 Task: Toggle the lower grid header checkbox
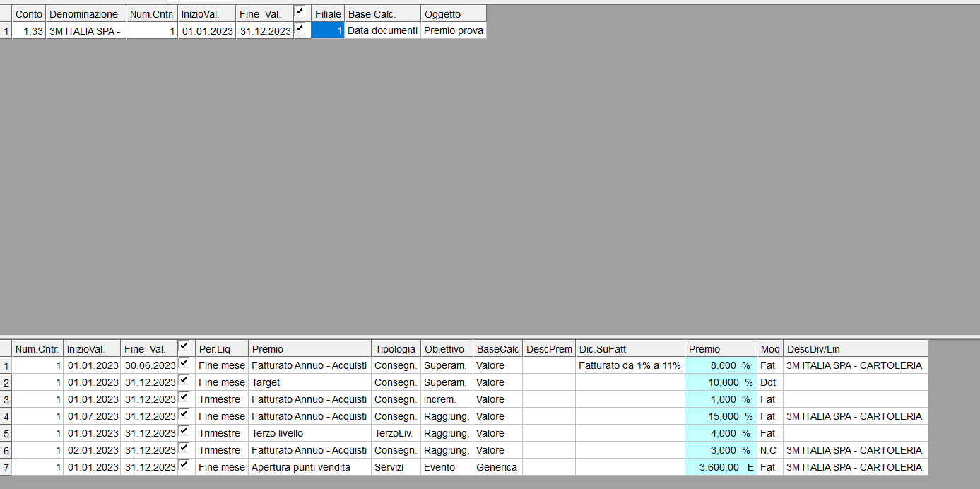click(184, 346)
